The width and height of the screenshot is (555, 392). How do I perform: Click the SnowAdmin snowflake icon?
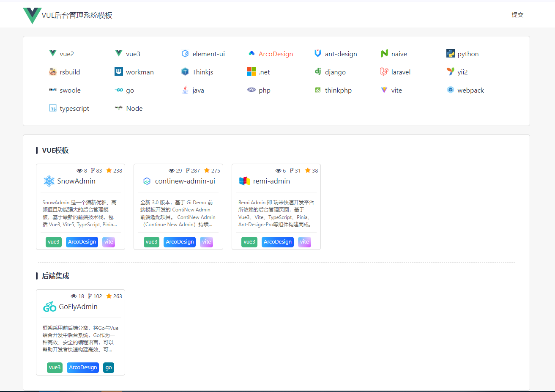[x=49, y=181]
